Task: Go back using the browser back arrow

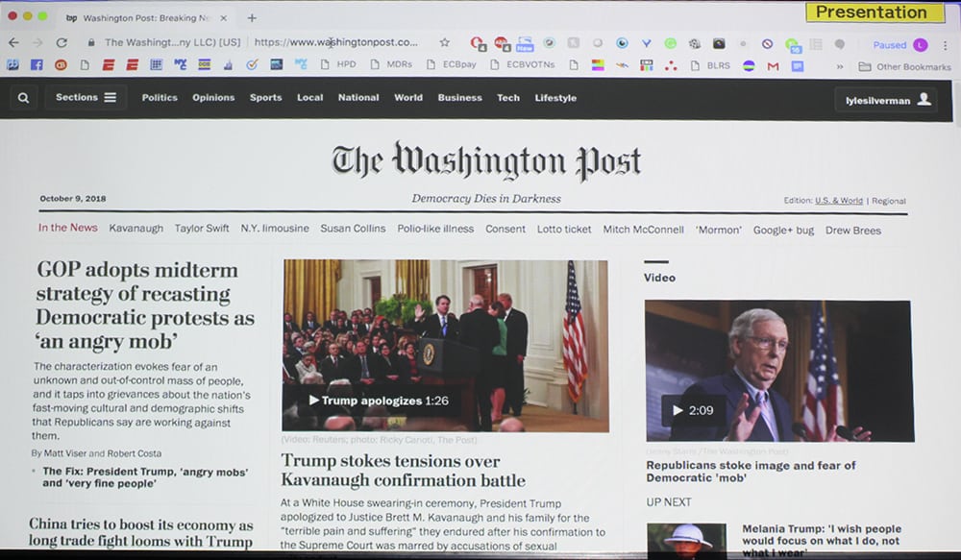Action: point(13,42)
